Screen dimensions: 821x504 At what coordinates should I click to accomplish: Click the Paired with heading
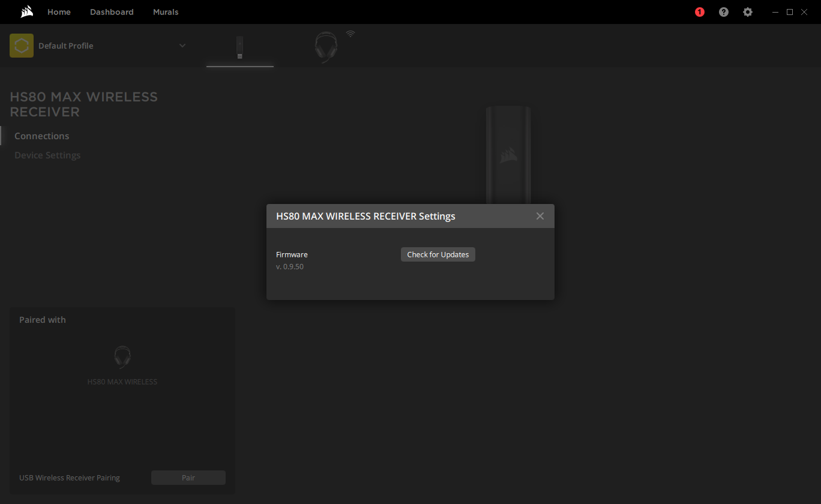click(43, 320)
